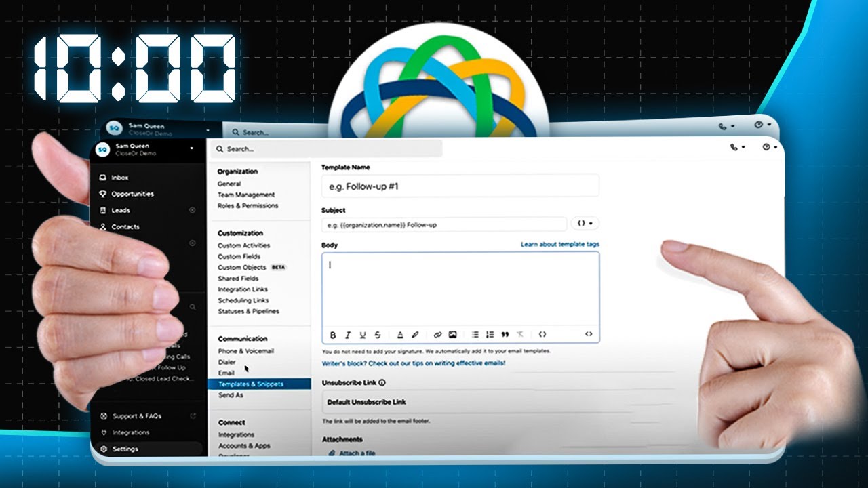Click the Leads icon in sidebar

[103, 210]
